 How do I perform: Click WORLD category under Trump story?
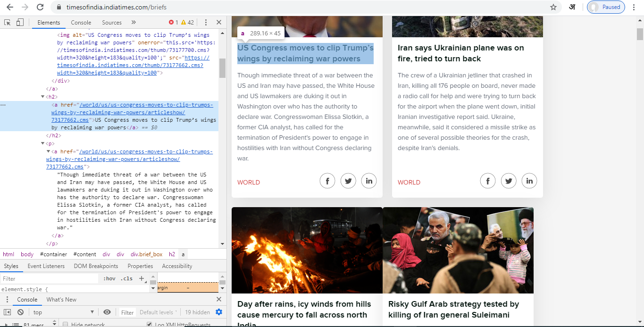(249, 182)
